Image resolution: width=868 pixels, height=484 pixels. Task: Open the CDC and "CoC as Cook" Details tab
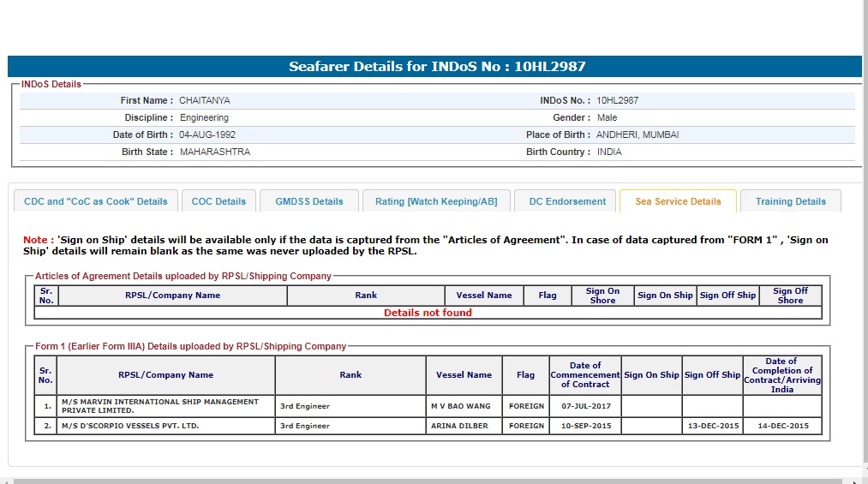(96, 201)
